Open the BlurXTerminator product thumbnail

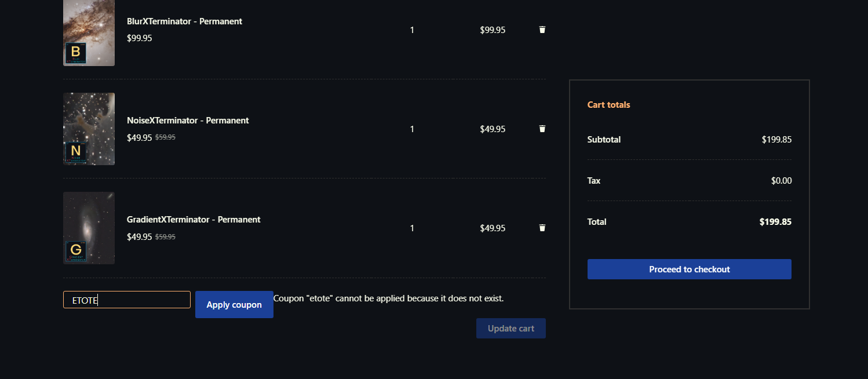(89, 32)
